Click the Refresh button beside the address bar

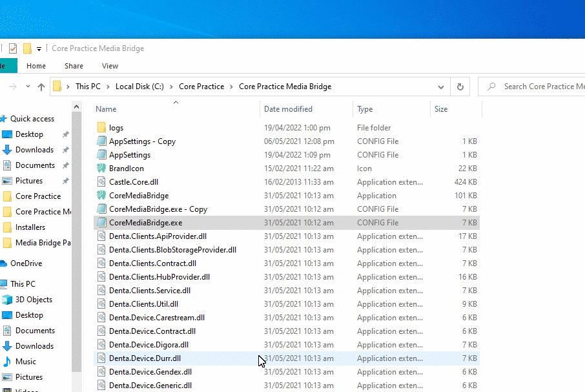(x=460, y=87)
